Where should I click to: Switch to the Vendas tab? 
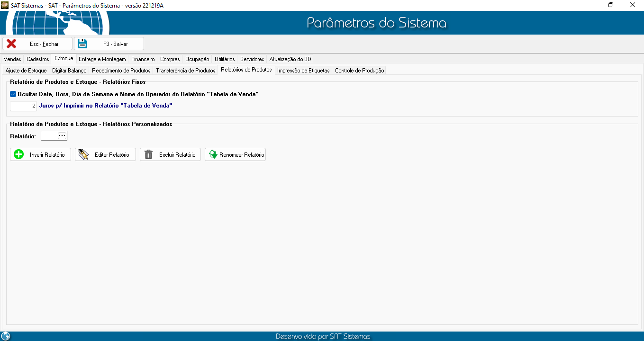tap(12, 59)
